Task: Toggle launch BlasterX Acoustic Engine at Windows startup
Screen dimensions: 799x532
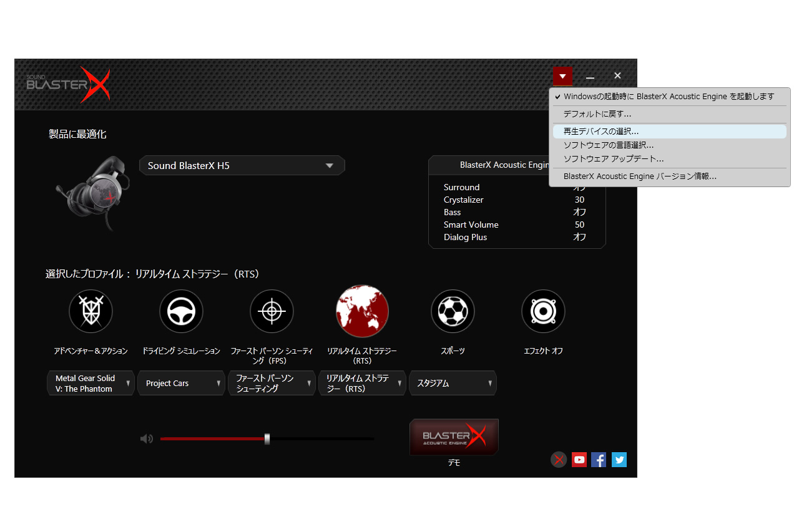Action: pos(670,97)
